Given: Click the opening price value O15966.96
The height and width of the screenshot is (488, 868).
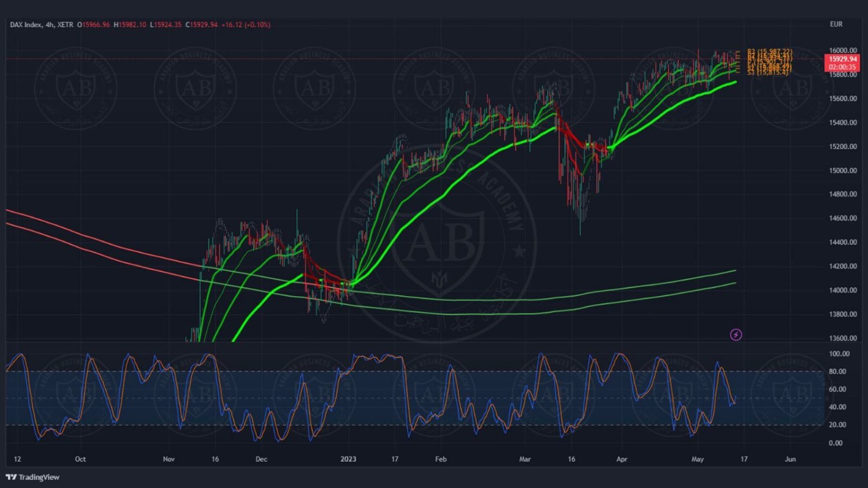Looking at the screenshot, I should point(94,25).
